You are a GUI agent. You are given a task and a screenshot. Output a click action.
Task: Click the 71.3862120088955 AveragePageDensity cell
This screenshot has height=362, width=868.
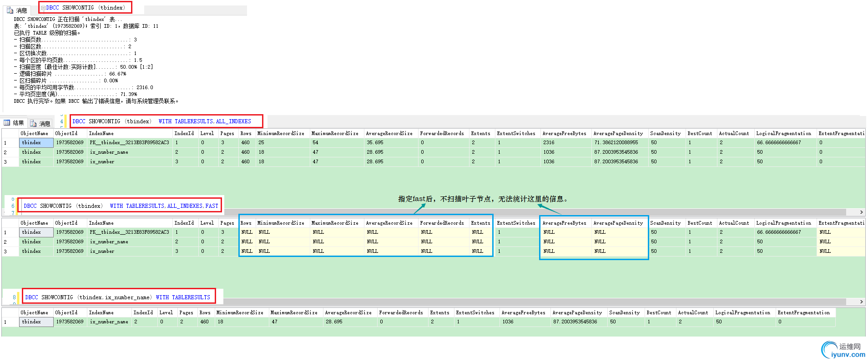coord(620,142)
